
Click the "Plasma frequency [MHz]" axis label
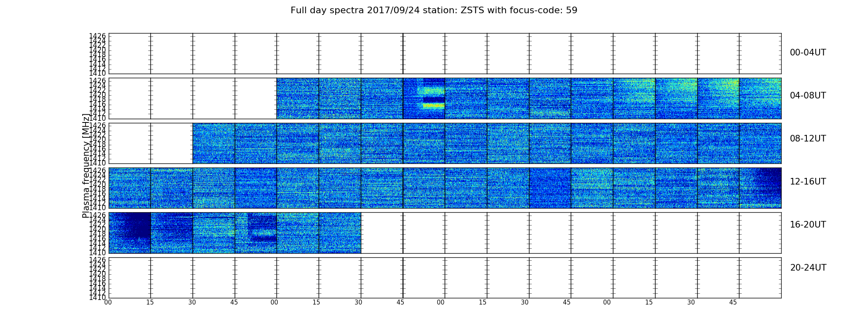point(86,165)
